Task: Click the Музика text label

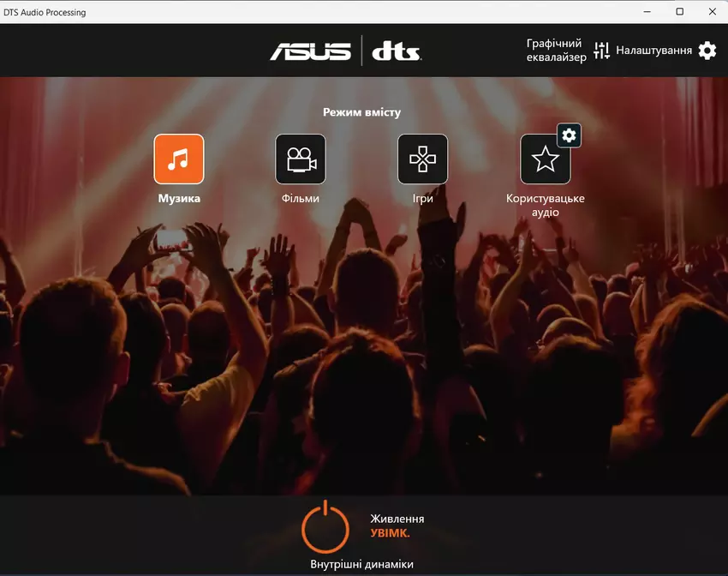Action: click(x=179, y=198)
